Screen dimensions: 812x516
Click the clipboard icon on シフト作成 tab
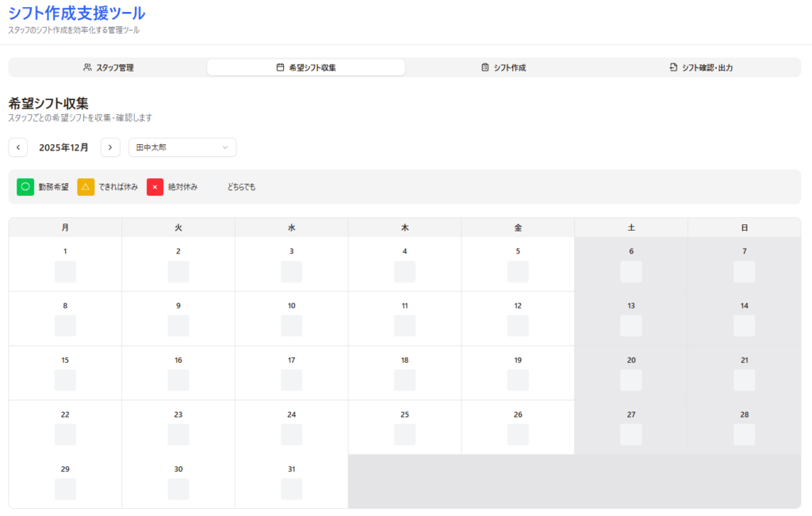pyautogui.click(x=485, y=67)
